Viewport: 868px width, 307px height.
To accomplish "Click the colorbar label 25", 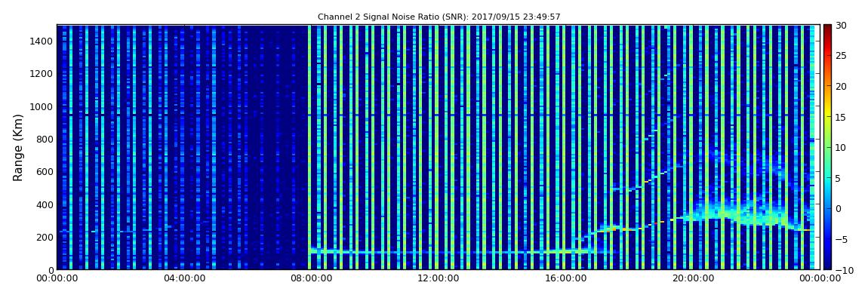I will (842, 55).
